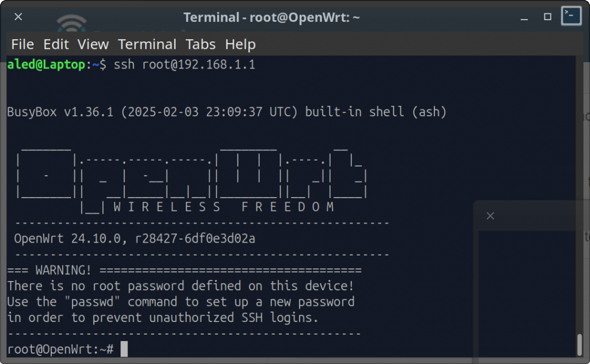
Task: Click the terminal emulator icon in title bar
Action: (x=571, y=16)
